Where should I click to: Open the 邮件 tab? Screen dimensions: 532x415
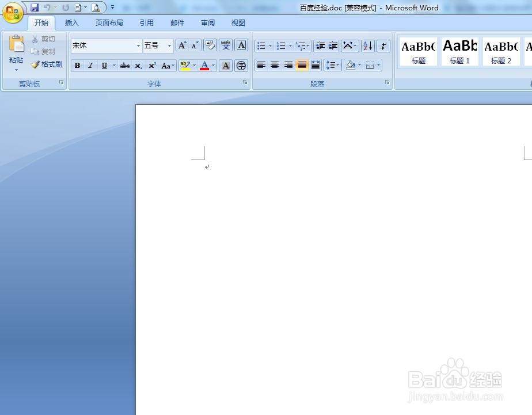(177, 22)
